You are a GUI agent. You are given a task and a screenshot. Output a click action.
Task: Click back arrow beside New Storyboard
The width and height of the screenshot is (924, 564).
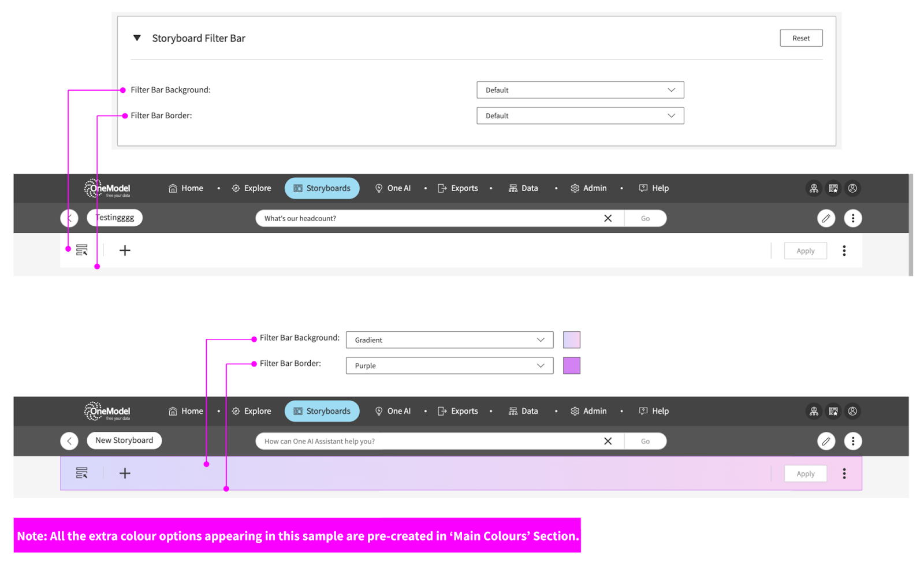tap(69, 441)
